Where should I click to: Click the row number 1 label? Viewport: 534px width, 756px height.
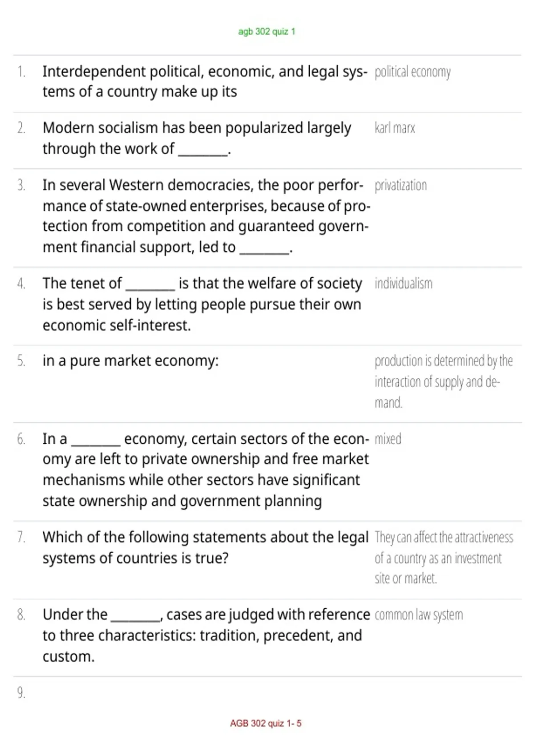[21, 72]
